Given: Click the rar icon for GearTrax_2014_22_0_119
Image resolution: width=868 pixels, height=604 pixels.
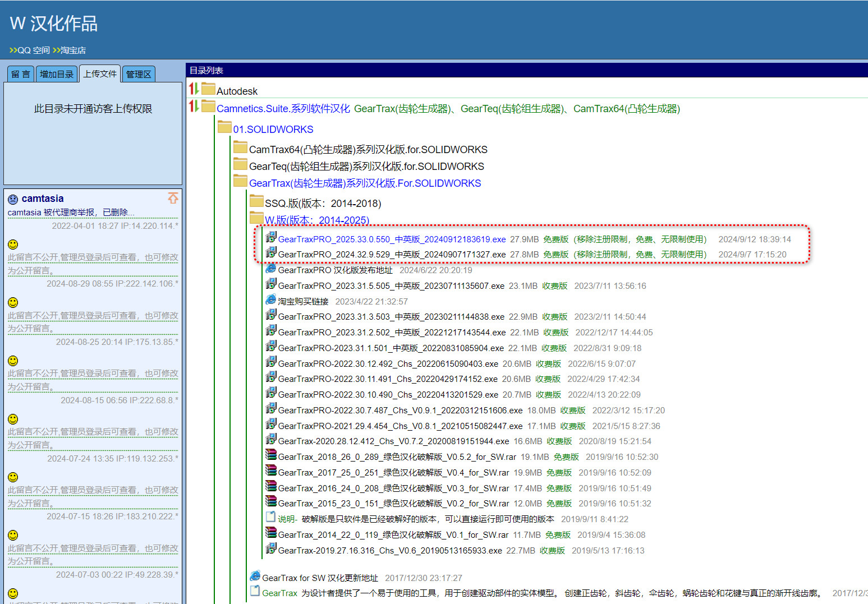Looking at the screenshot, I should tap(271, 533).
